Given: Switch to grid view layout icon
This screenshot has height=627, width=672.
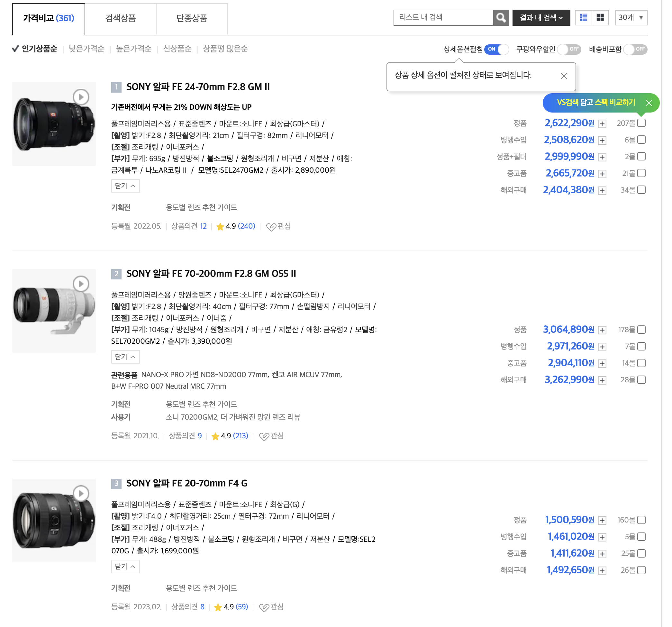Looking at the screenshot, I should (x=600, y=18).
